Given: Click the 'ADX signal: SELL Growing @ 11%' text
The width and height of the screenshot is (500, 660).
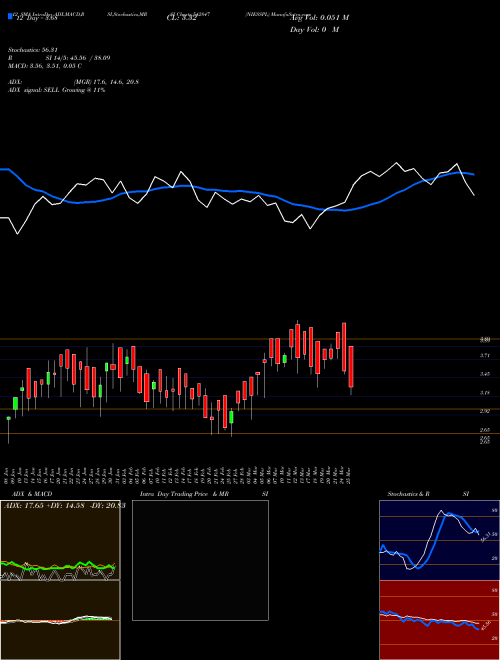Looking at the screenshot, I should pos(56,90).
